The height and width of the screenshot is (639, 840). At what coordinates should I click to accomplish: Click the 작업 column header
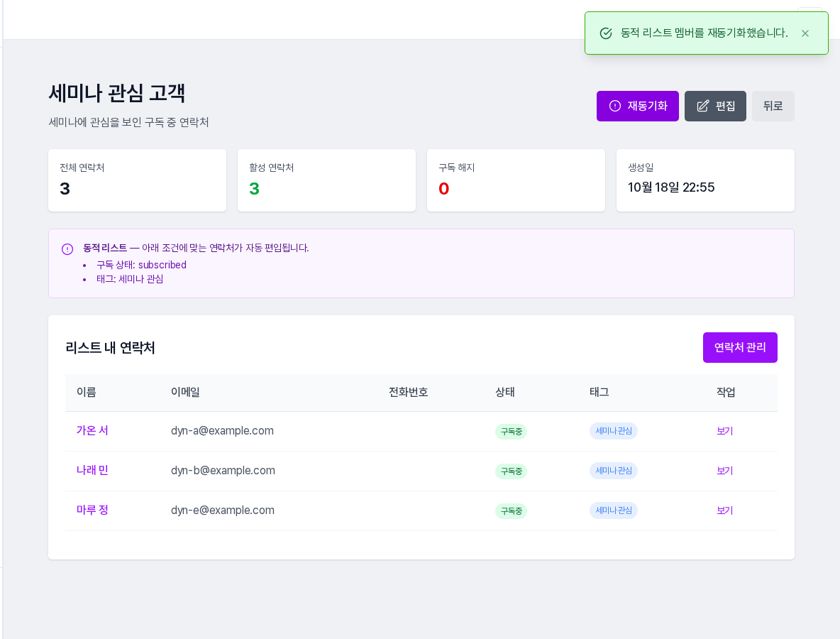click(726, 393)
